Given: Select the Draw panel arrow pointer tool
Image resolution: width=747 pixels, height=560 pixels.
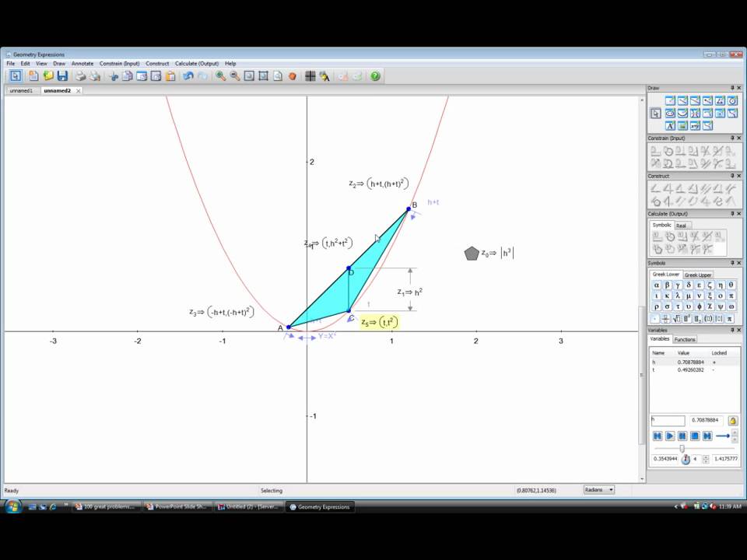Looking at the screenshot, I should click(x=655, y=114).
